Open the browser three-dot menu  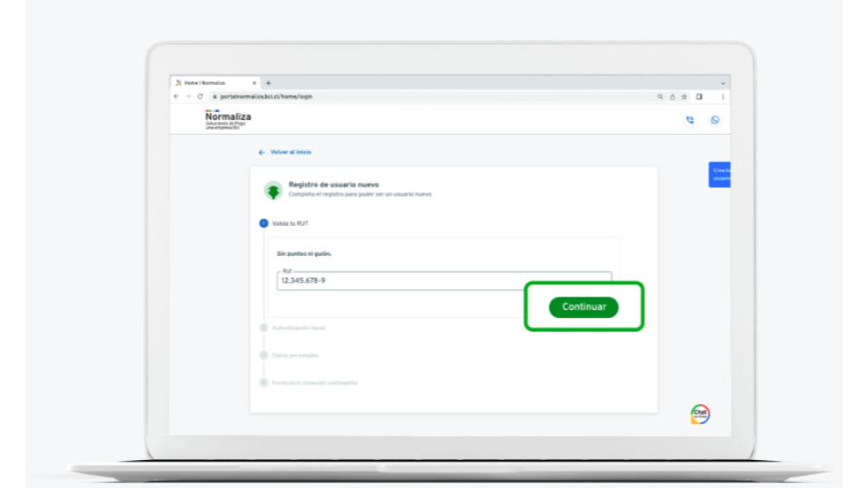pyautogui.click(x=722, y=96)
